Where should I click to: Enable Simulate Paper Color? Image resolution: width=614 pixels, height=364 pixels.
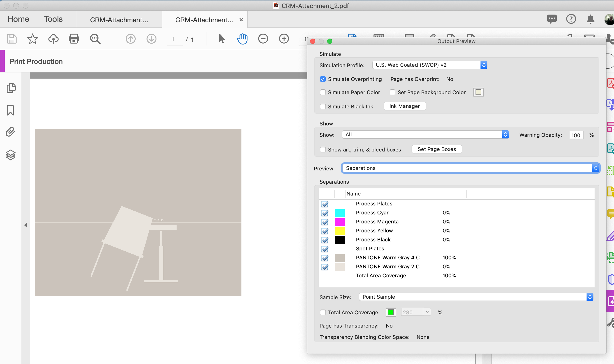[323, 92]
